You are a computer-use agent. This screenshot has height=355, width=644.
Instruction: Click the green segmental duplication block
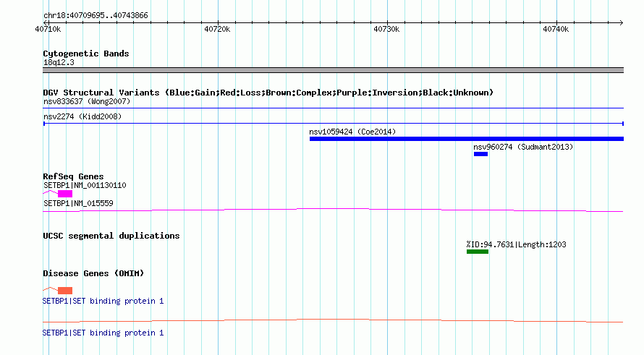pyautogui.click(x=478, y=252)
